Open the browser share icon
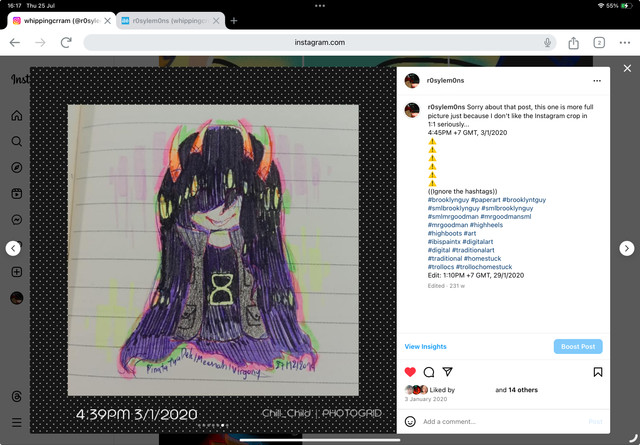Viewport: 640px width, 445px height. (573, 42)
